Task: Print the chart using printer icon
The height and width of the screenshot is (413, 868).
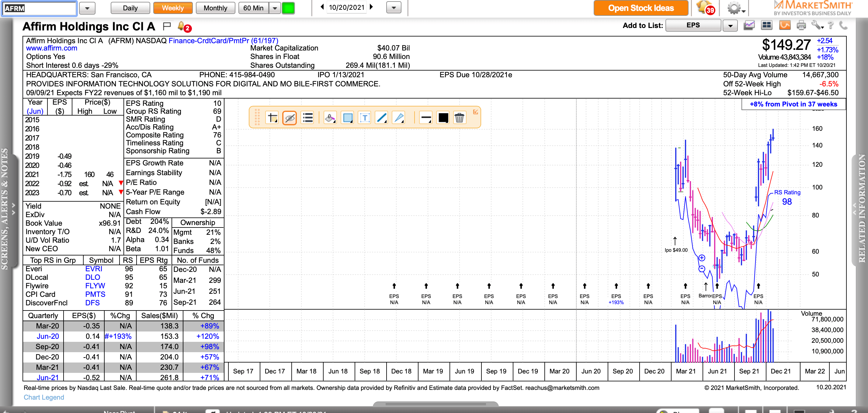Action: click(801, 25)
